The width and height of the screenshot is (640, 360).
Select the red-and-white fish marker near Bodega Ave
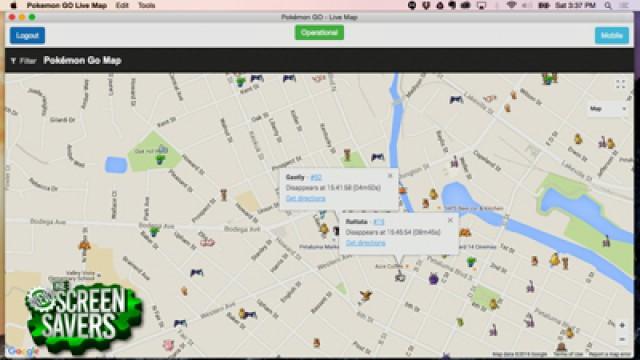click(x=207, y=242)
